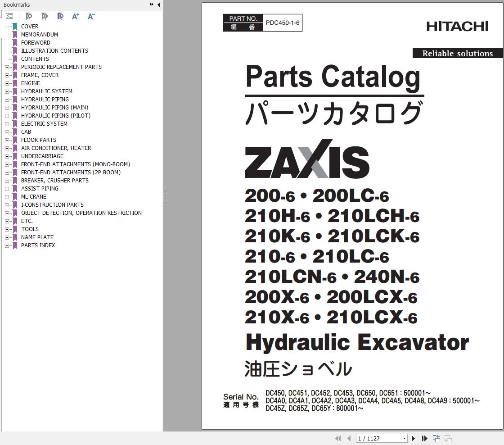Expand the UNDERCARRIAGE bookmark
The image size is (504, 445).
point(7,156)
